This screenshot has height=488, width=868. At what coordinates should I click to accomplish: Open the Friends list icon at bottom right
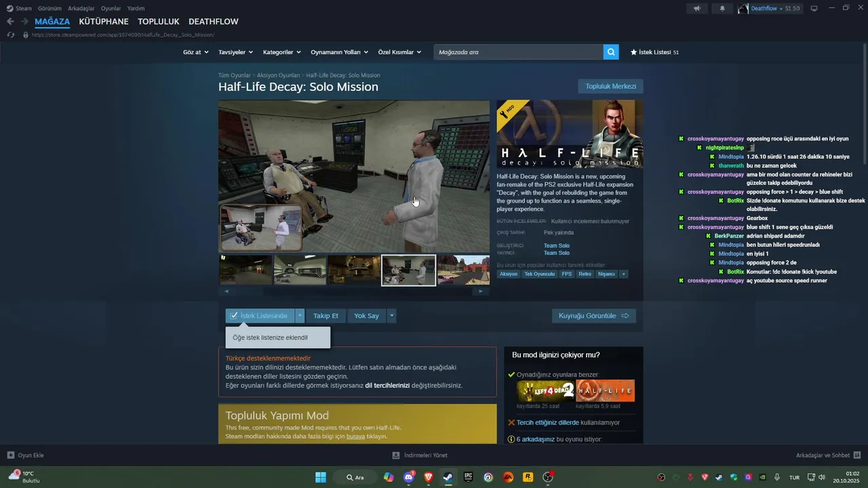[x=857, y=455]
